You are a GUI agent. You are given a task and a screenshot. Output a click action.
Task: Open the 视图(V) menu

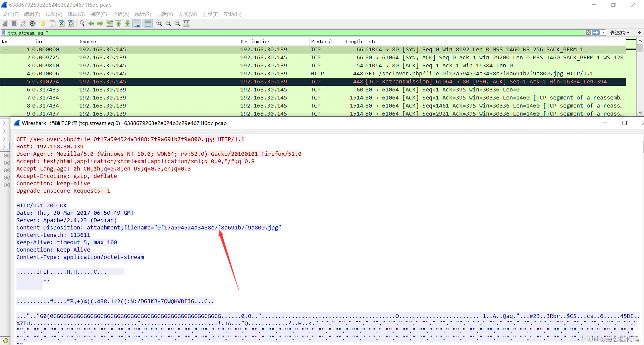[54, 14]
